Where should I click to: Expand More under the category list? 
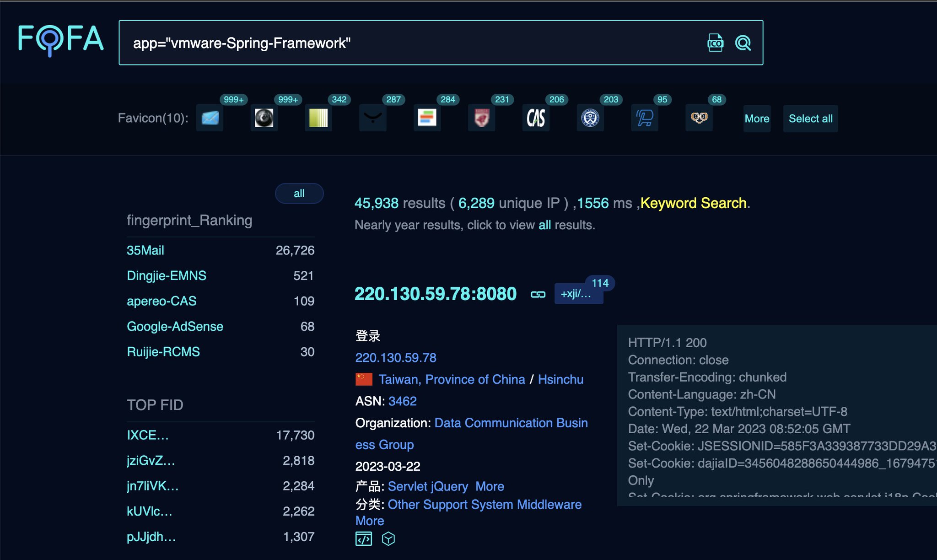(x=370, y=521)
